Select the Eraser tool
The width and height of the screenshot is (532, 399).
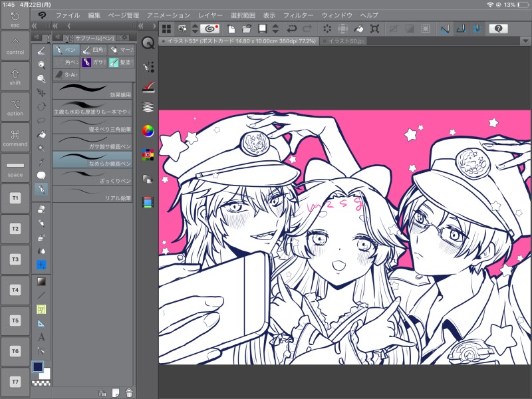[41, 209]
